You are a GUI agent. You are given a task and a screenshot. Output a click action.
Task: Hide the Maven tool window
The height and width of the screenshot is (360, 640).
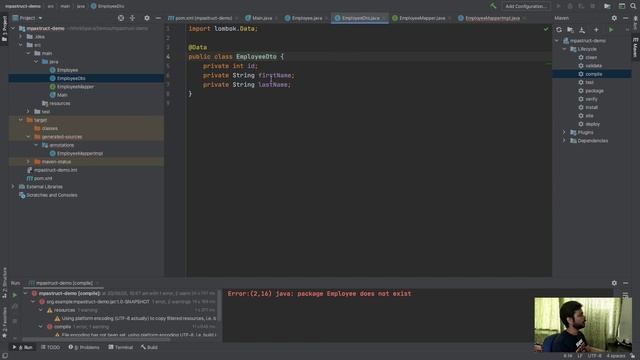click(x=625, y=18)
